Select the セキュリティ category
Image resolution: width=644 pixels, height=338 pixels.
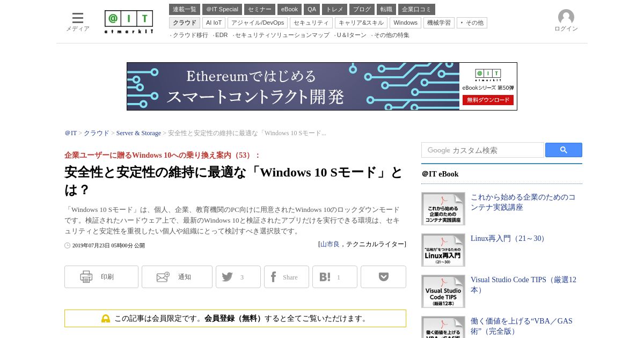point(311,23)
